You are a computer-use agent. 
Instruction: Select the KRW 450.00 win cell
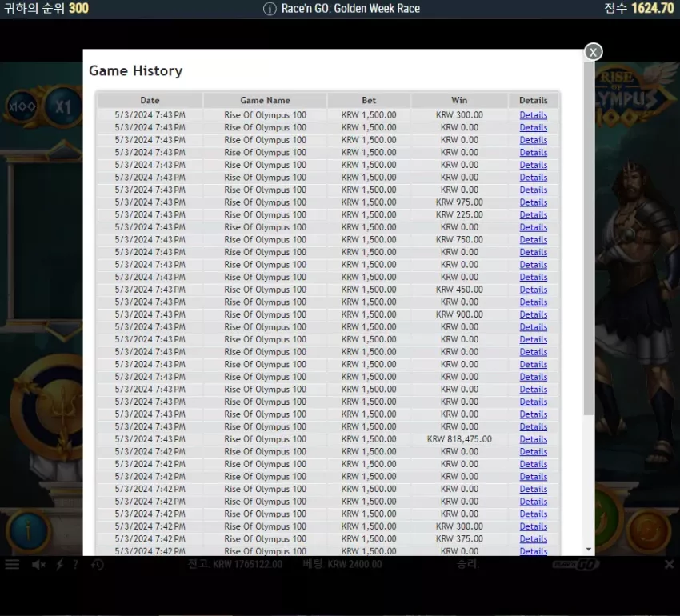coord(459,290)
